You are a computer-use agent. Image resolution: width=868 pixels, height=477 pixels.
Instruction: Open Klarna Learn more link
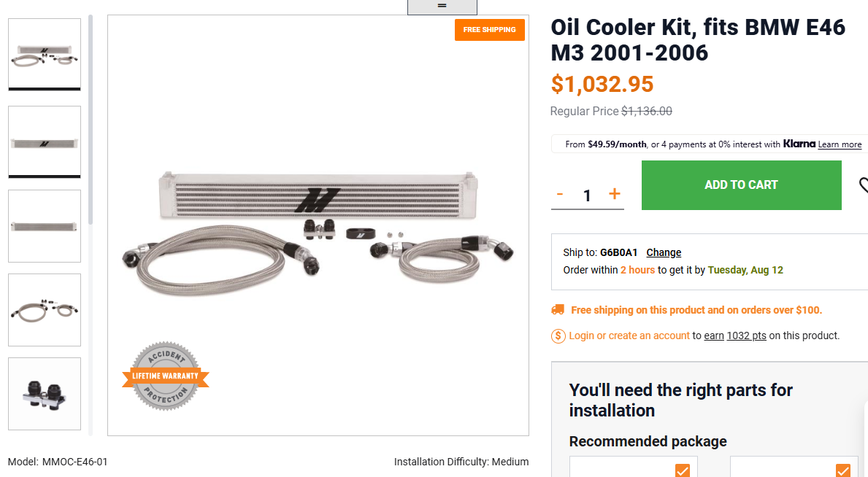click(840, 144)
